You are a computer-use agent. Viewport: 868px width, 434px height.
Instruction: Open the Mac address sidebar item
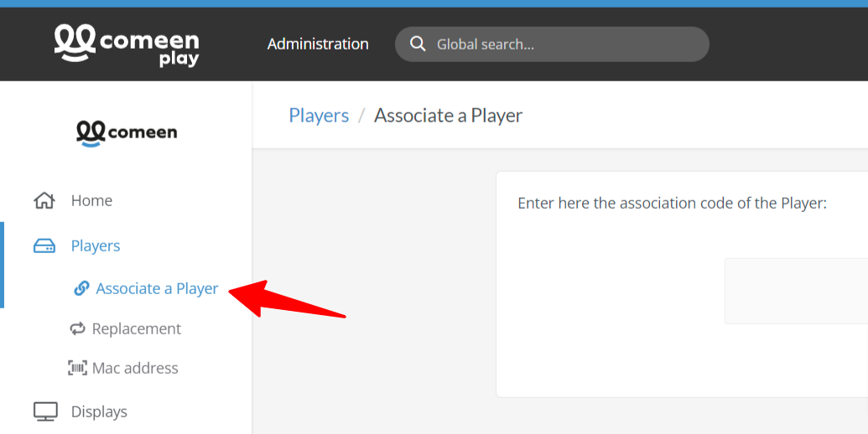click(x=135, y=368)
